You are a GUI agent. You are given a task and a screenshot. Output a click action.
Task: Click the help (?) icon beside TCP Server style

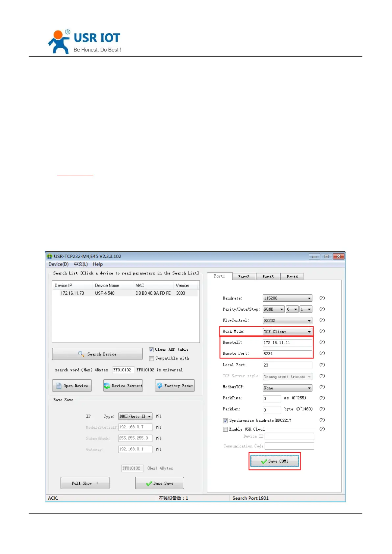[x=322, y=376]
